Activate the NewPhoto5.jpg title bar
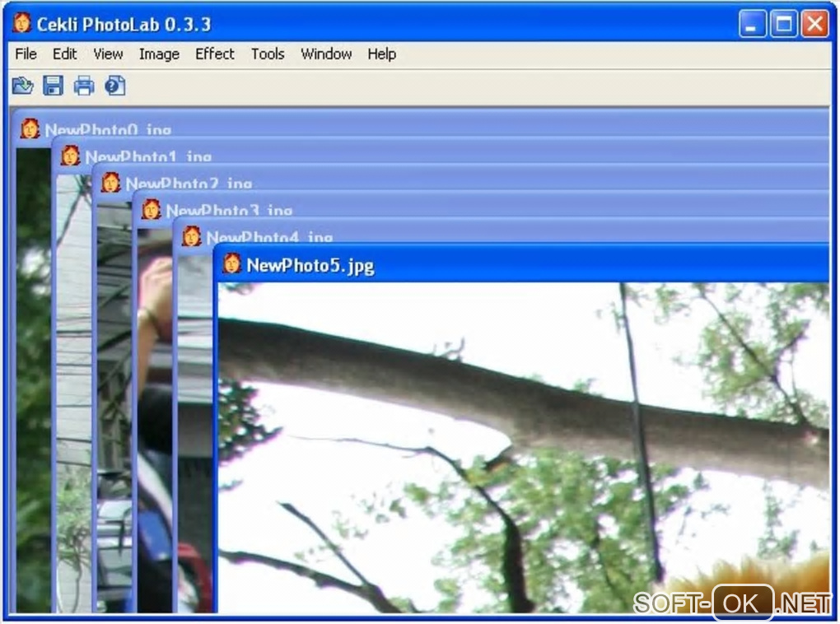Viewport: 840px width, 624px height. point(522,264)
